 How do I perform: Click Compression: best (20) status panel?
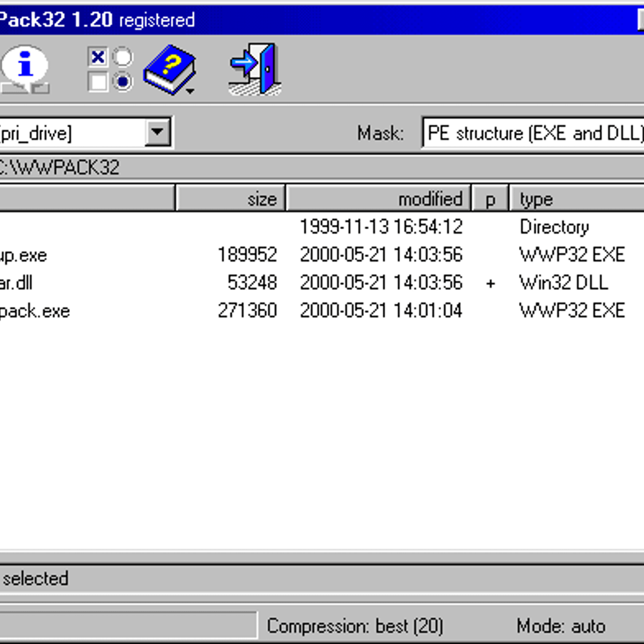tap(355, 626)
